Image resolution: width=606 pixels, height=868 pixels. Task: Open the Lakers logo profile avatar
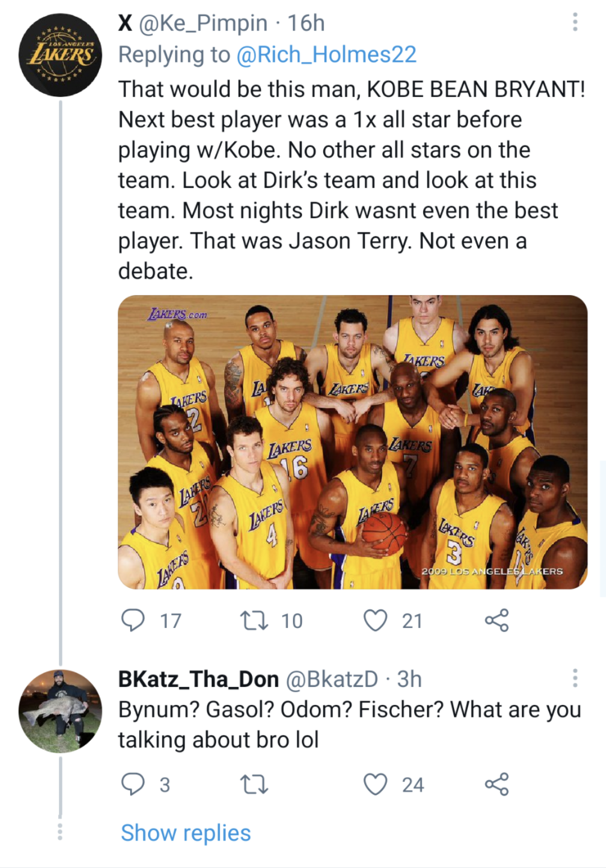click(x=60, y=55)
